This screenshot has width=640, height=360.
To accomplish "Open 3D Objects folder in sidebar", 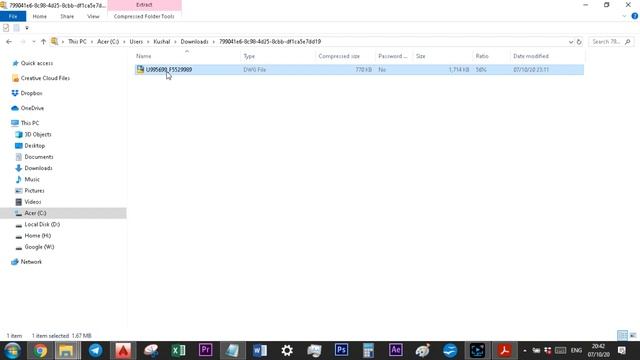I will (38, 134).
